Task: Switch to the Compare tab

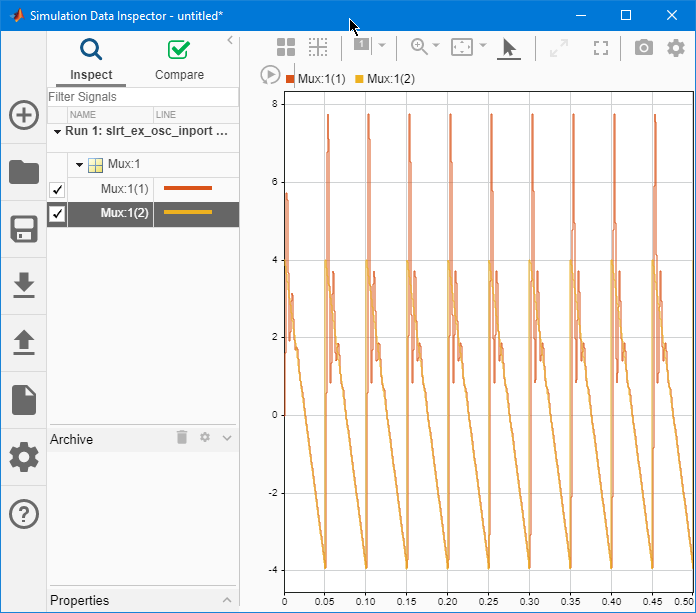Action: point(179,60)
